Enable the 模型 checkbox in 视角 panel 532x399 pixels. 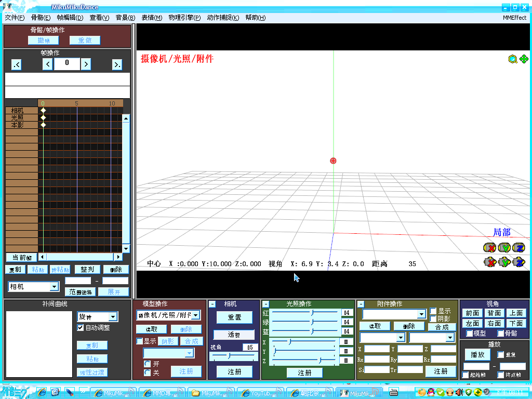coord(470,334)
